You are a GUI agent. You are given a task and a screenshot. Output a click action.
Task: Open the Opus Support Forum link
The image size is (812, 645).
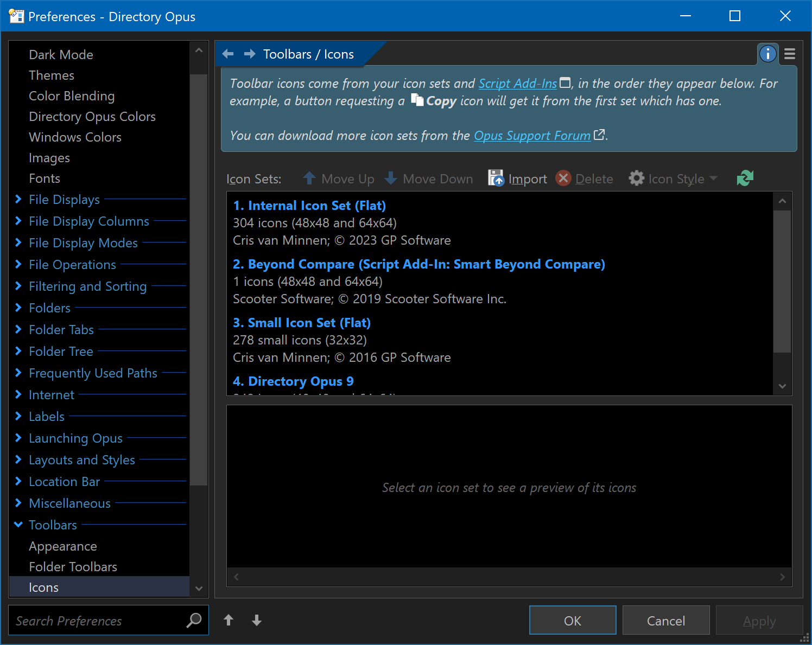532,136
